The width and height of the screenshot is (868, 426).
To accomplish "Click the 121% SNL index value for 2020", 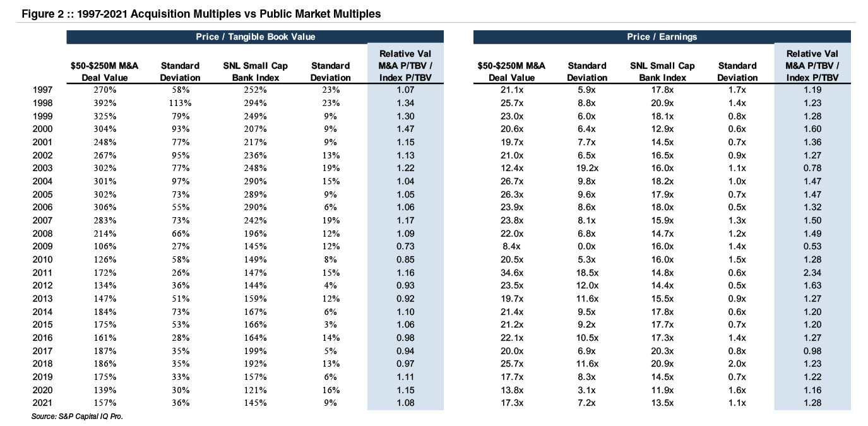I will click(x=255, y=390).
